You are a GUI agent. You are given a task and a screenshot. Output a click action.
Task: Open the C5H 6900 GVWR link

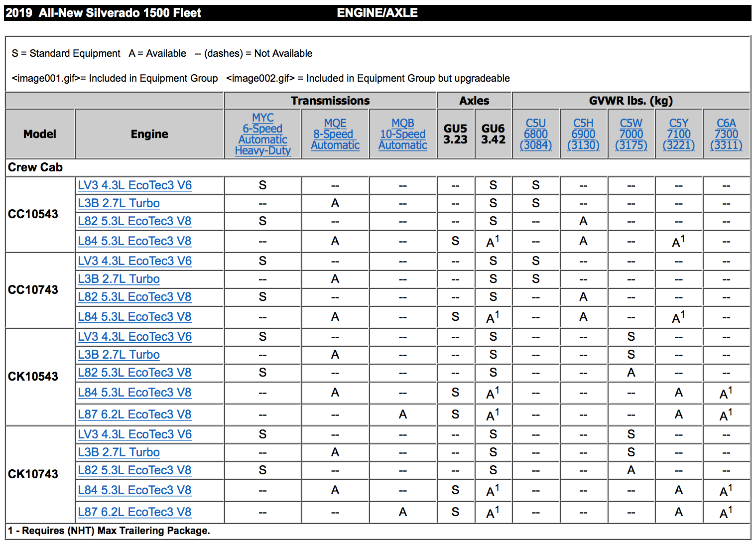pos(583,134)
